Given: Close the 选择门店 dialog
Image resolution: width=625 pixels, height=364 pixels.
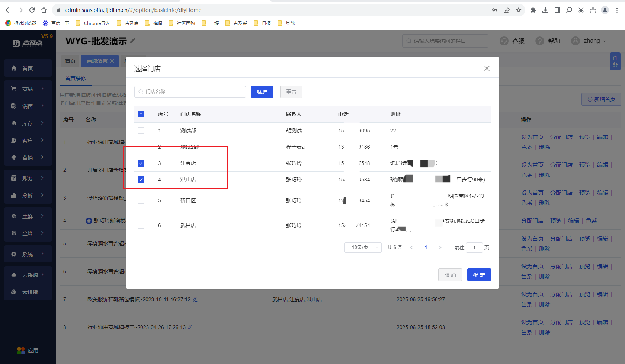Looking at the screenshot, I should tap(487, 68).
